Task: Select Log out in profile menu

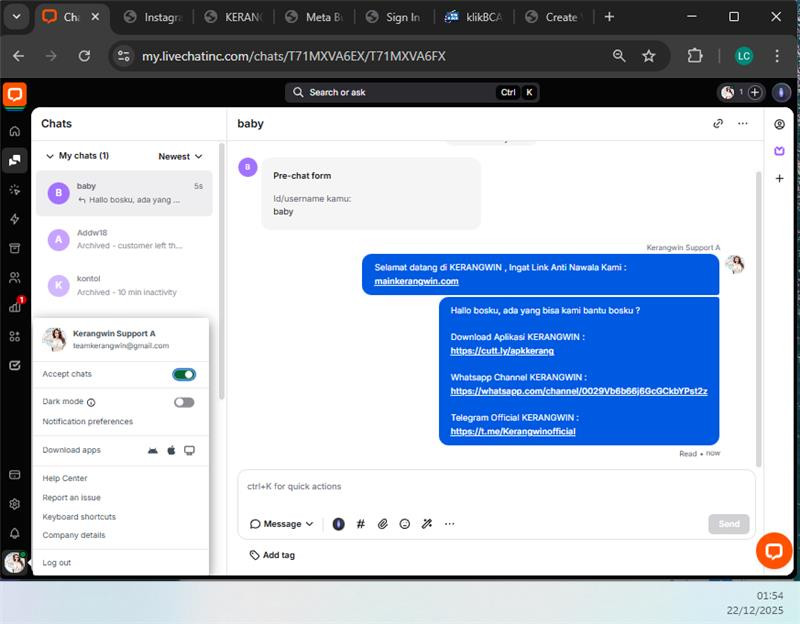Action: click(x=57, y=562)
